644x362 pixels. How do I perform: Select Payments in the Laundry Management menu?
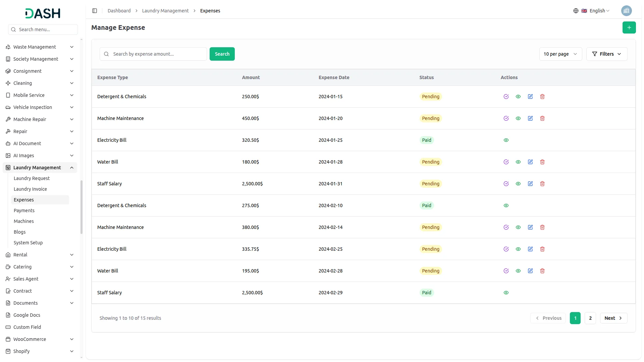24,210
